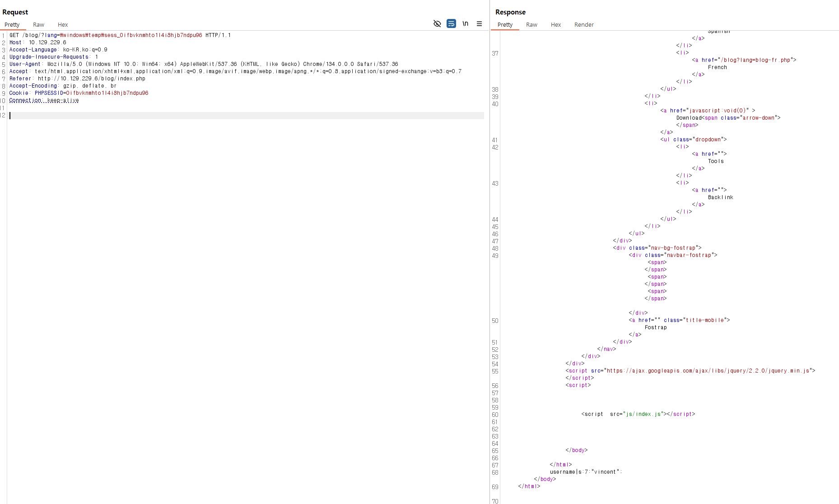This screenshot has width=839, height=504.
Task: Switch to the Request Raw tab
Action: (38, 25)
